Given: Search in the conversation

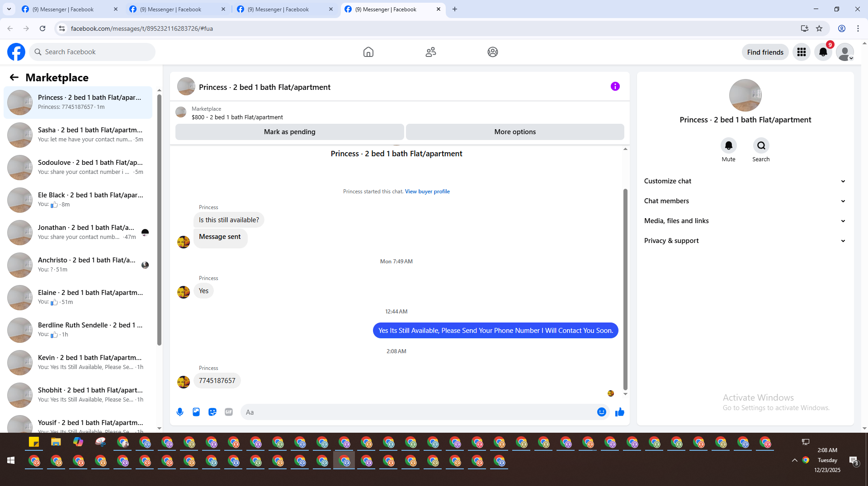Looking at the screenshot, I should 761,145.
